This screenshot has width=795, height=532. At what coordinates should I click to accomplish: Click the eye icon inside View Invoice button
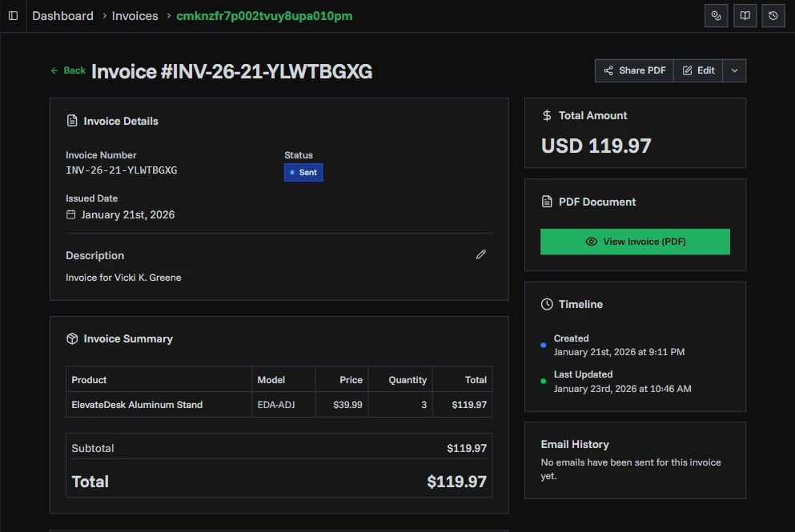tap(591, 241)
